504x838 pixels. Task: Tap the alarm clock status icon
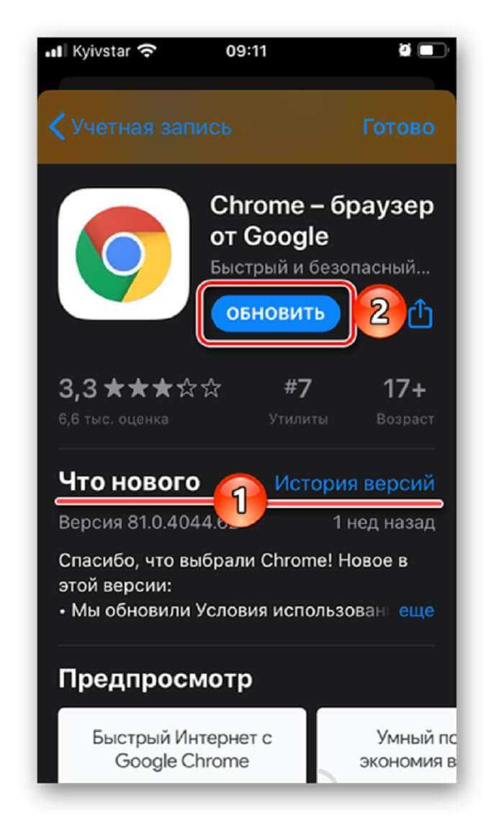pyautogui.click(x=405, y=50)
